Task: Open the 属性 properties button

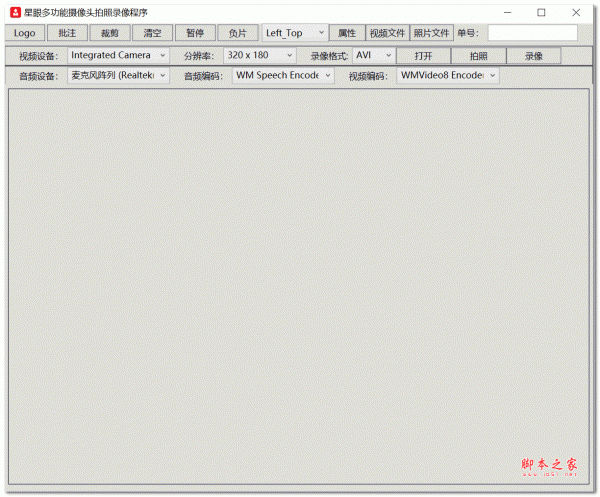Action: point(347,33)
